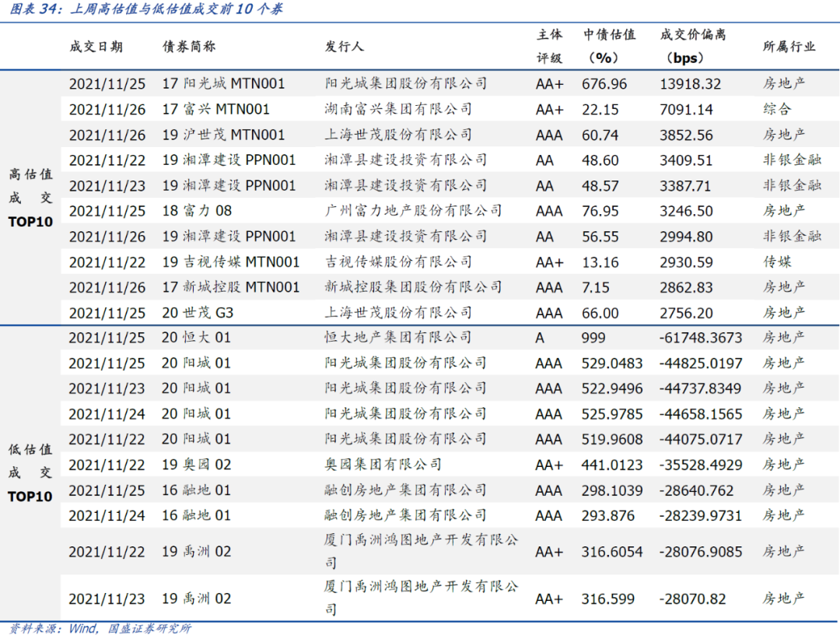Select the 所属行业 column header
This screenshot has height=639, width=840.
[x=789, y=47]
